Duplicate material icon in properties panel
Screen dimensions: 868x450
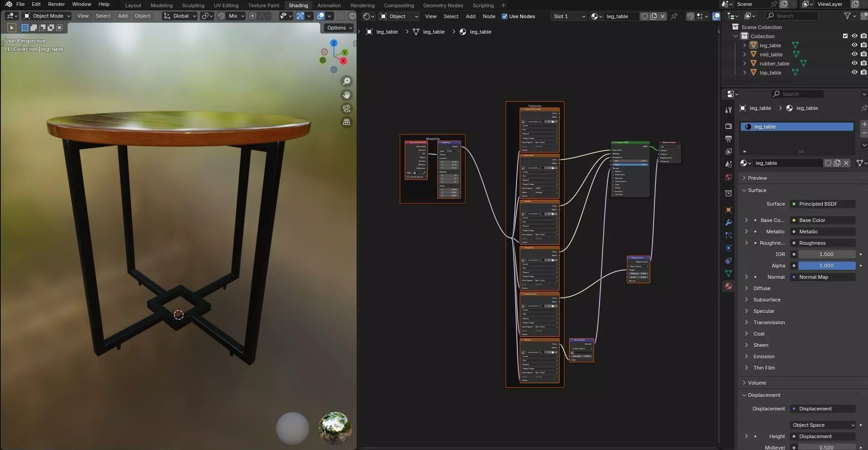pyautogui.click(x=837, y=163)
